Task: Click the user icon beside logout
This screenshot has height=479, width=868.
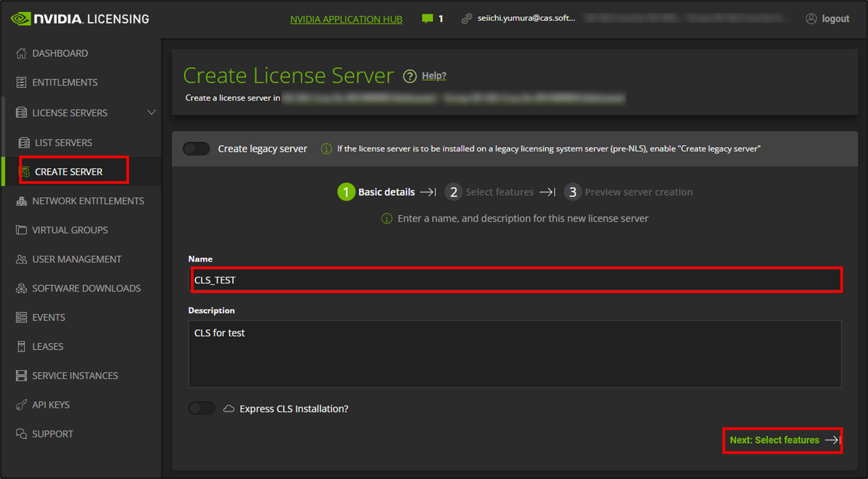Action: (x=811, y=19)
